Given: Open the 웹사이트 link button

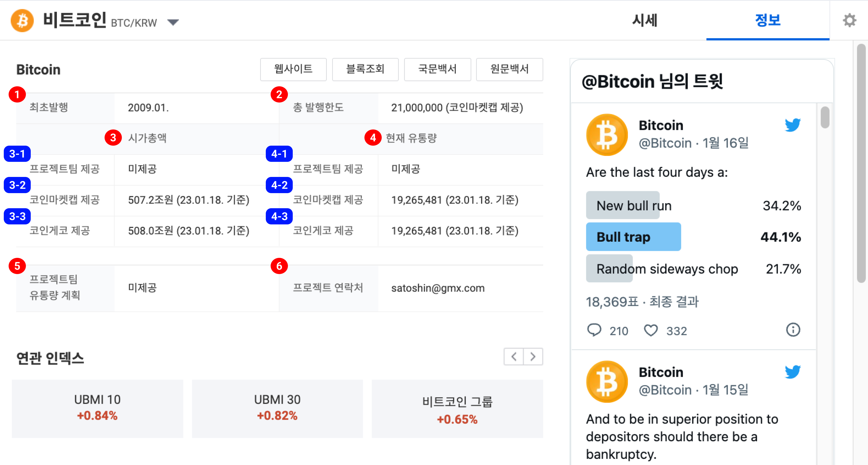Looking at the screenshot, I should coord(293,69).
